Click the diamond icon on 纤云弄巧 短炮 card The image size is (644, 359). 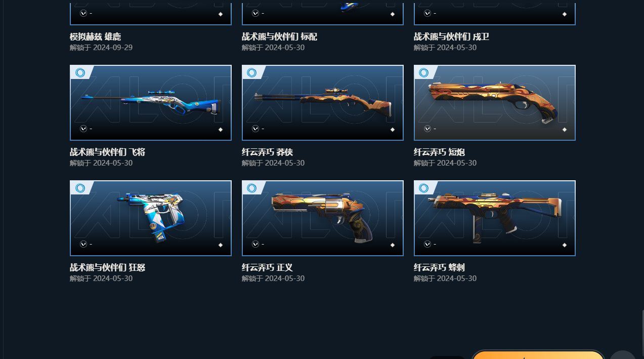pos(565,130)
